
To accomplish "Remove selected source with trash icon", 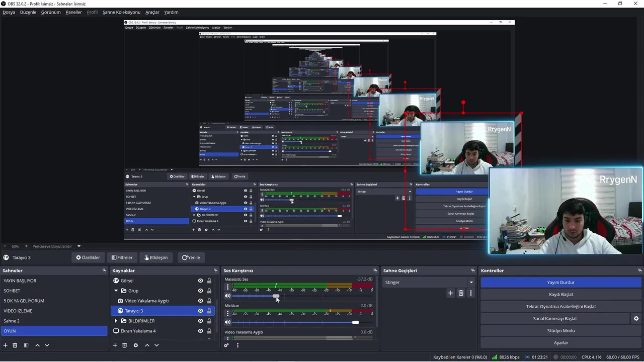I will (125, 345).
